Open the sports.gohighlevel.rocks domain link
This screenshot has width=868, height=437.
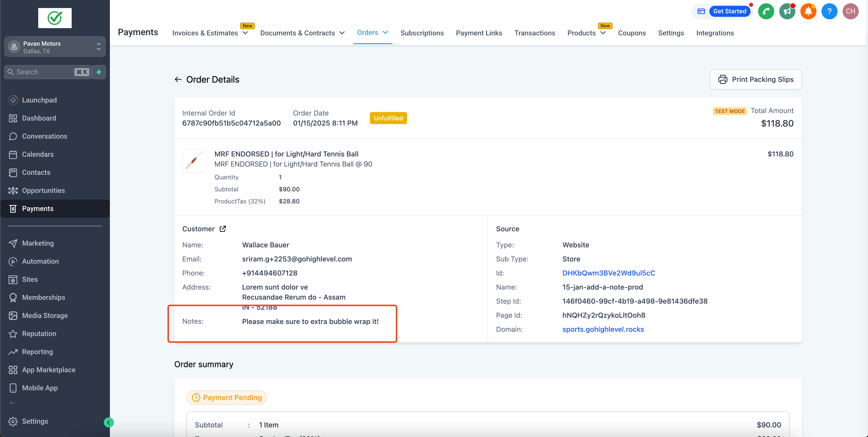coord(603,329)
